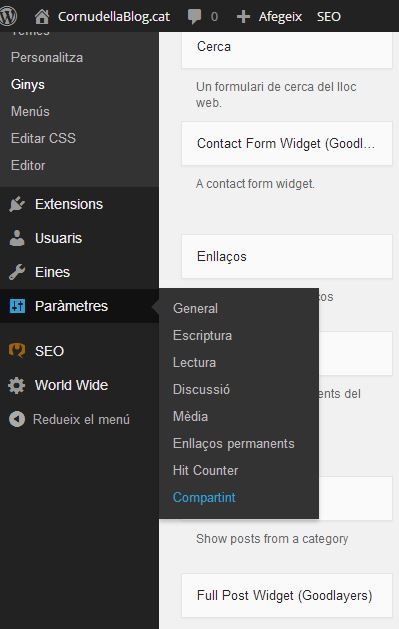
Task: Collapse sidebar with Redueix el menú
Action: click(x=69, y=419)
